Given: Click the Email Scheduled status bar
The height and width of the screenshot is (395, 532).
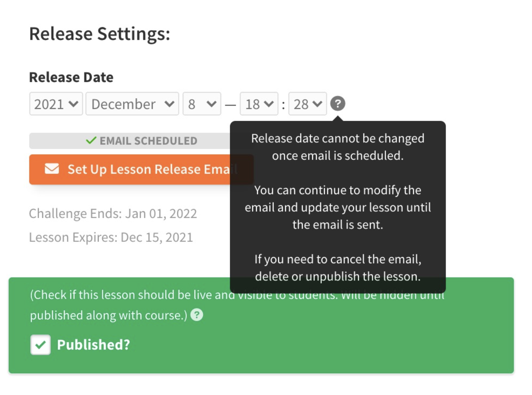Looking at the screenshot, I should 130,141.
